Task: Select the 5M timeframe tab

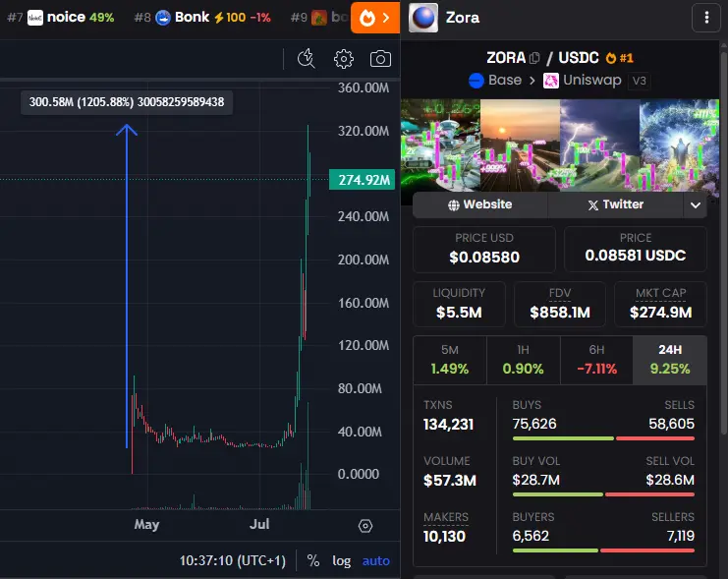Action: point(450,360)
